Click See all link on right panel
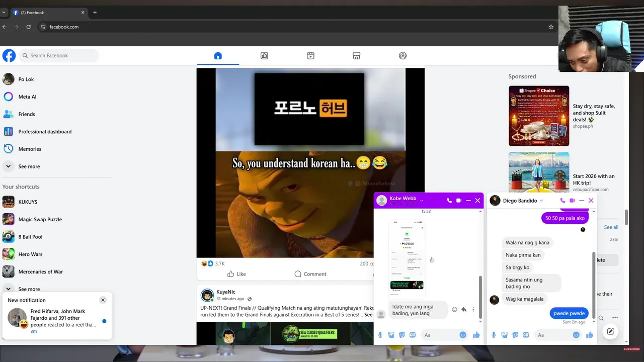The width and height of the screenshot is (644, 362). pos(611,227)
